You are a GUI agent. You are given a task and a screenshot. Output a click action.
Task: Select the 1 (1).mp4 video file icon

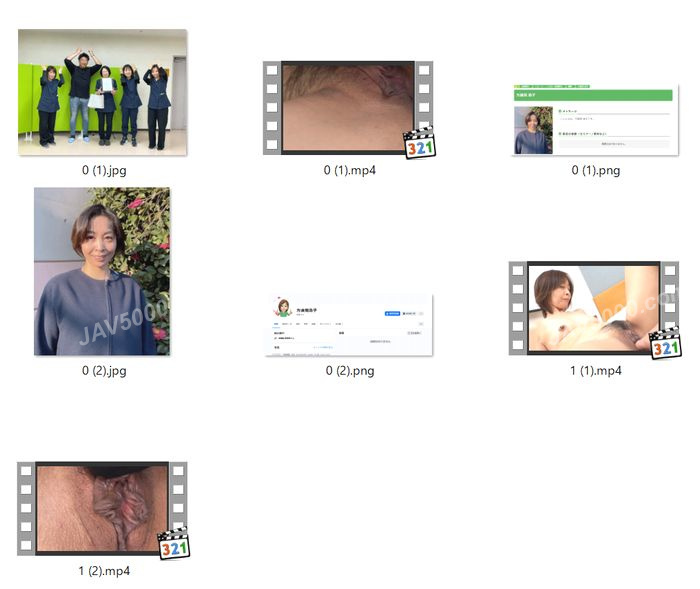[594, 307]
